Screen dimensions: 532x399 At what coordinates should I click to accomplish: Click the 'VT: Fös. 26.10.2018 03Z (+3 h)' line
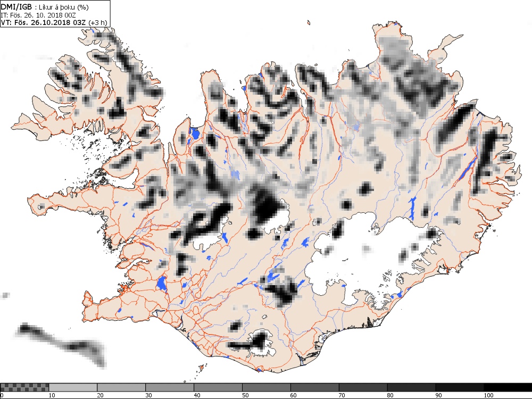54,23
